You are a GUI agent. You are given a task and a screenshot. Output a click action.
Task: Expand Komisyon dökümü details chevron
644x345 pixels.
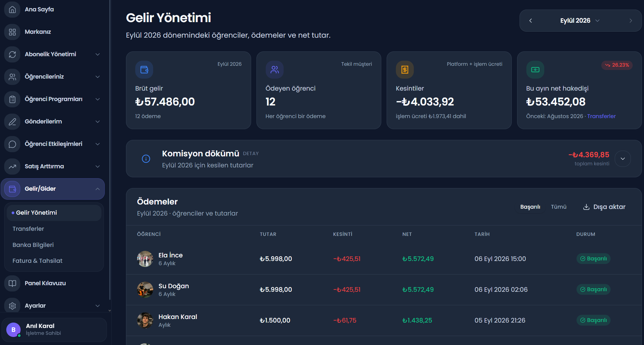(623, 159)
